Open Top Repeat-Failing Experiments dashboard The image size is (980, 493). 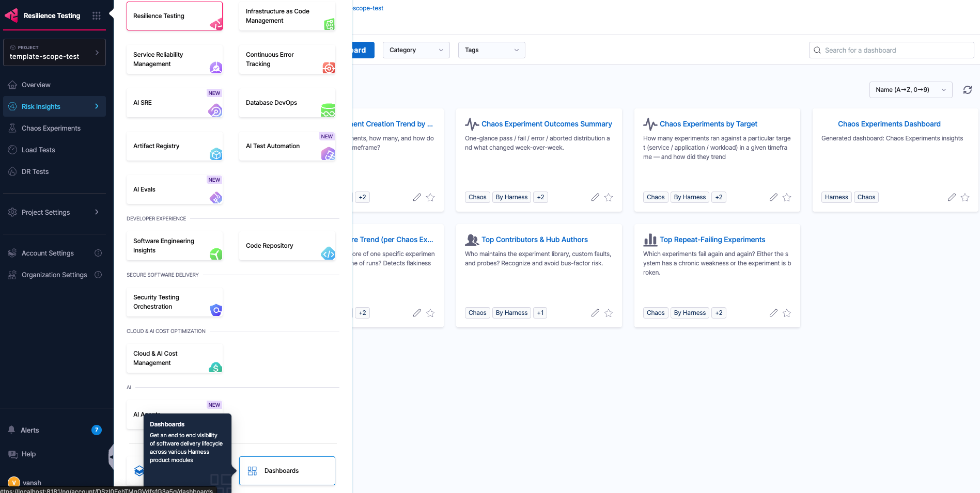[712, 240]
